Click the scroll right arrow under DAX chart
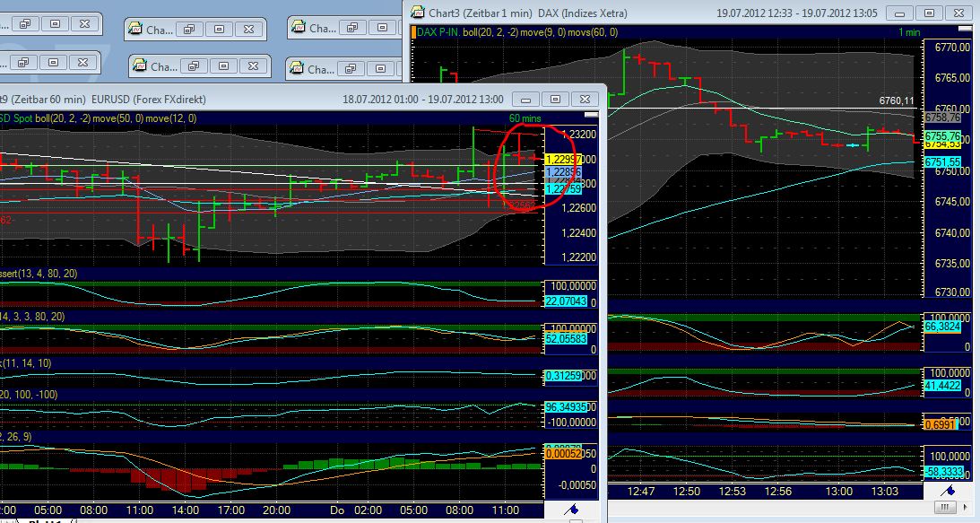Screen dimensions: 980x523 [966, 507]
